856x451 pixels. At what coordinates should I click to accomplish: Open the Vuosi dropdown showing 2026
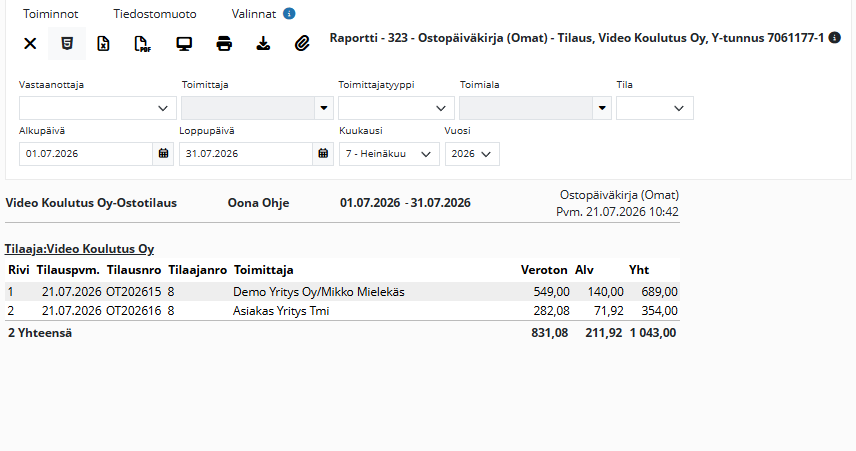pos(472,154)
